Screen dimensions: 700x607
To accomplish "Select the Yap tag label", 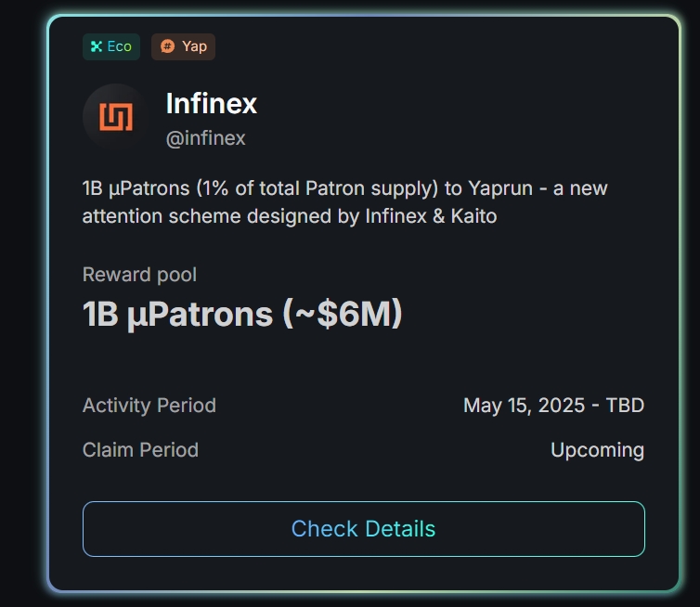I will [x=194, y=46].
